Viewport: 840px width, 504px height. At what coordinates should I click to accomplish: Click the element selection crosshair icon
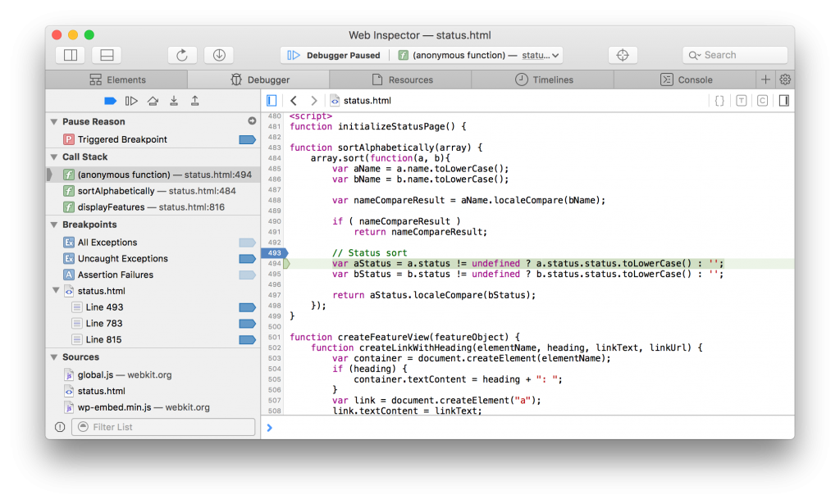tap(623, 55)
